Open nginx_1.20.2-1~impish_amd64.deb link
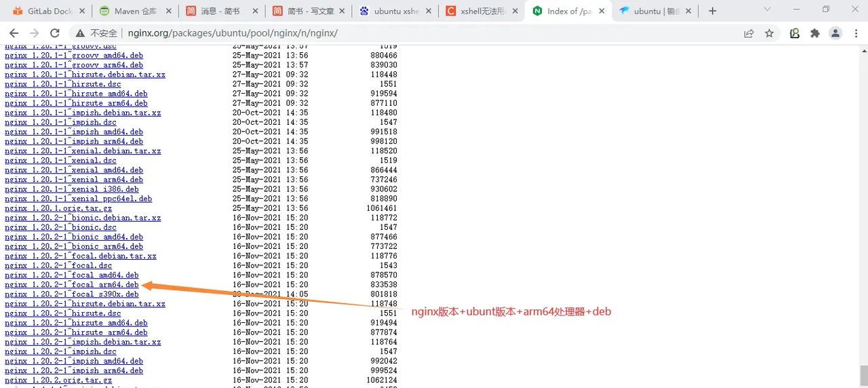 click(x=74, y=361)
